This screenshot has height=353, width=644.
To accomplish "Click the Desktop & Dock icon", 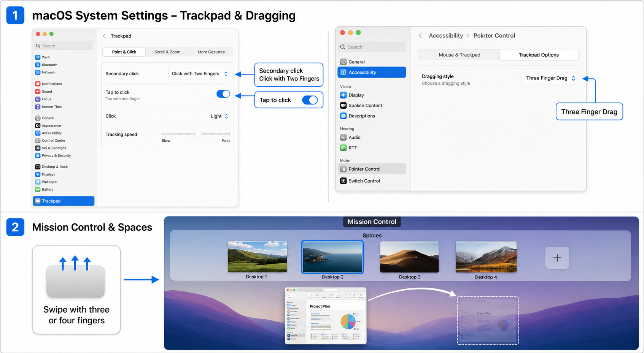I will [x=38, y=167].
